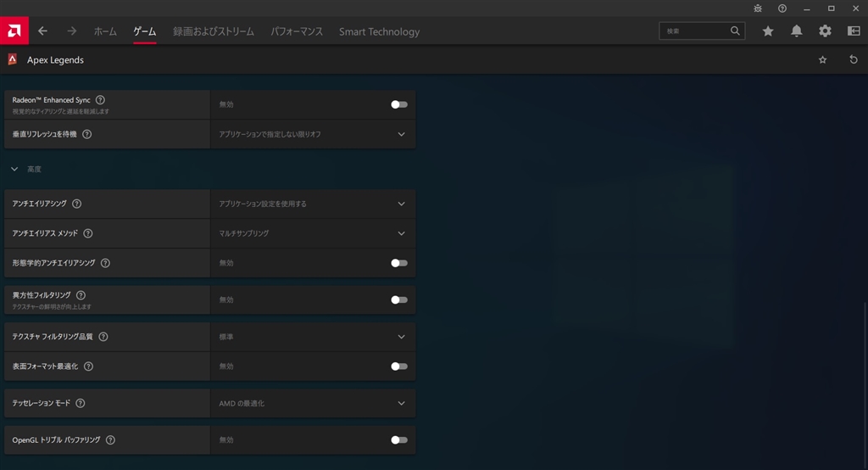Open テッセレーション モード dropdown
This screenshot has height=470, width=868.
(x=313, y=403)
